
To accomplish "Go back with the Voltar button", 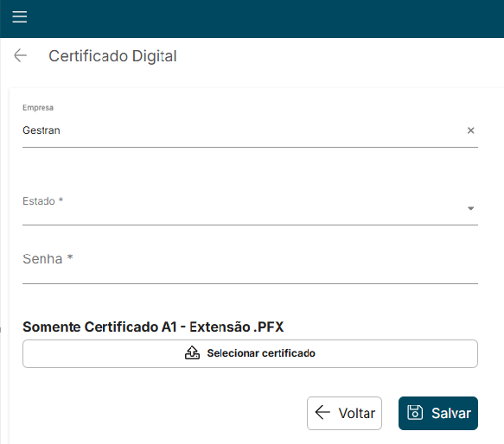I will 344,413.
